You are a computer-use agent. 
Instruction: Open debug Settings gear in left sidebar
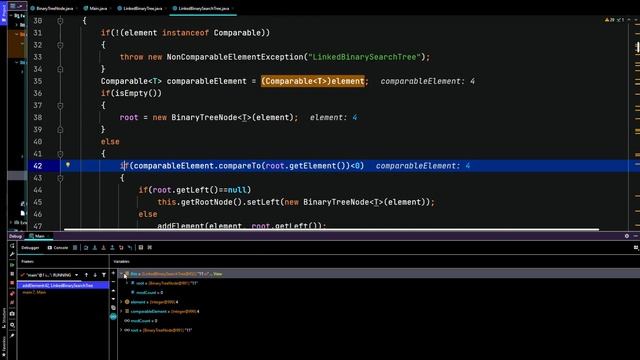coord(12,325)
